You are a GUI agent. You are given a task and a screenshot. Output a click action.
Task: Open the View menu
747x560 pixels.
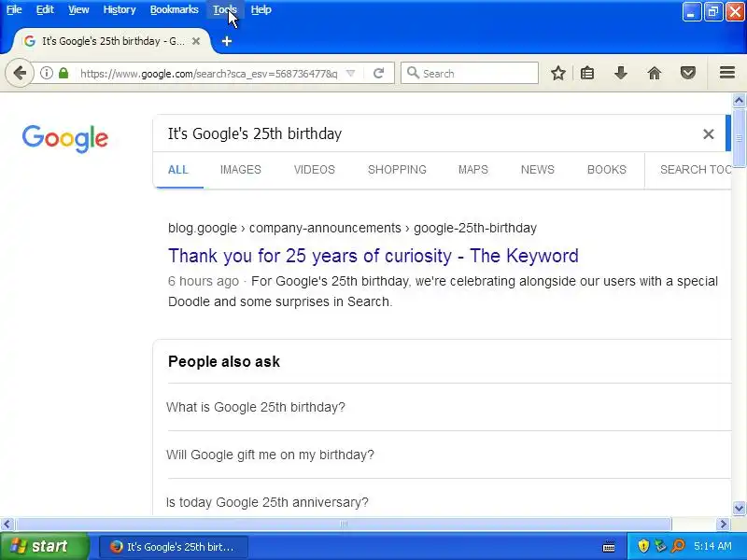pyautogui.click(x=78, y=9)
